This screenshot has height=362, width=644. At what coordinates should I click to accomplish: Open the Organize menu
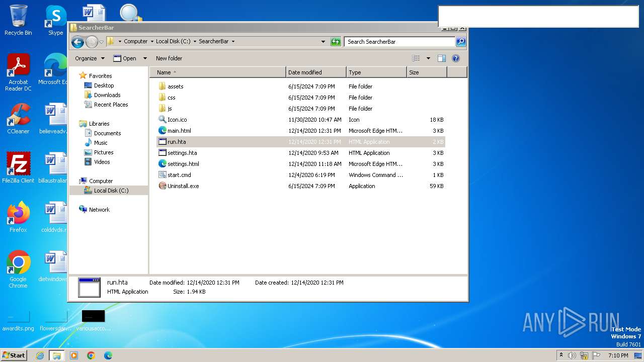point(90,58)
